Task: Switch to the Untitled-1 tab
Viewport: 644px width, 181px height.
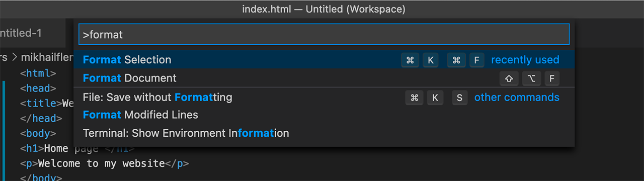Action: click(x=20, y=33)
